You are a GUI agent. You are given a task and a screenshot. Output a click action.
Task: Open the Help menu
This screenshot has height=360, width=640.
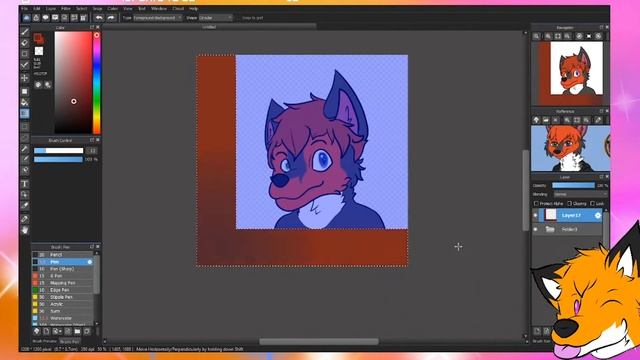pyautogui.click(x=193, y=9)
